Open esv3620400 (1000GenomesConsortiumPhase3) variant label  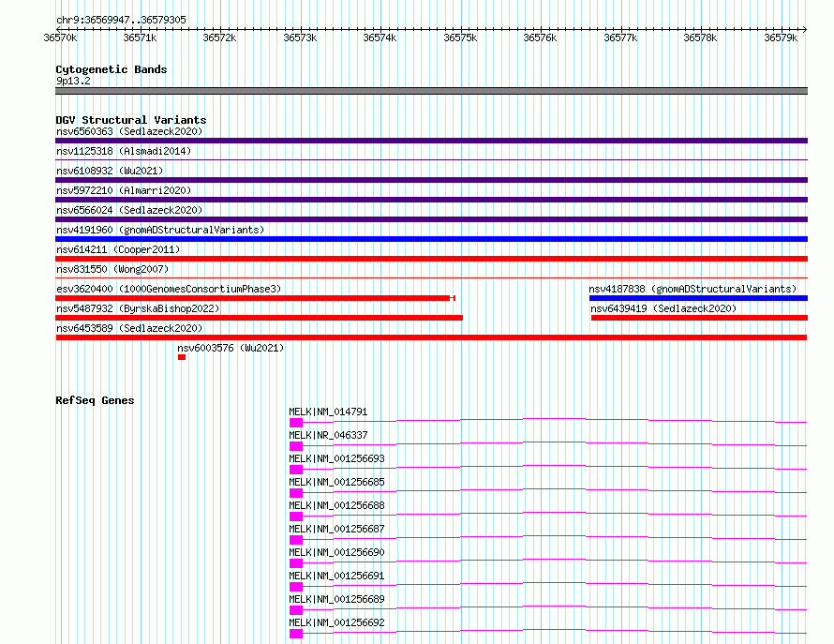tap(169, 289)
